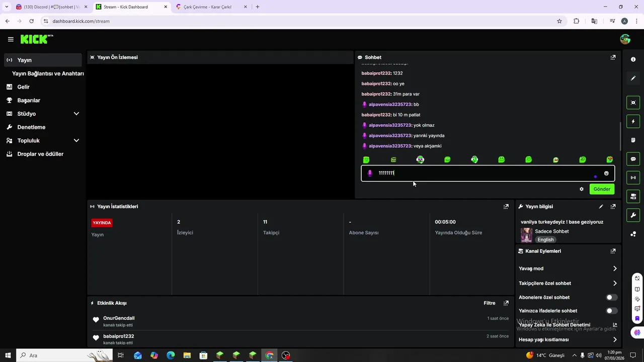The height and width of the screenshot is (362, 644).
Task: Click username in 'bi 10 m patlat' message
Action: tap(376, 115)
